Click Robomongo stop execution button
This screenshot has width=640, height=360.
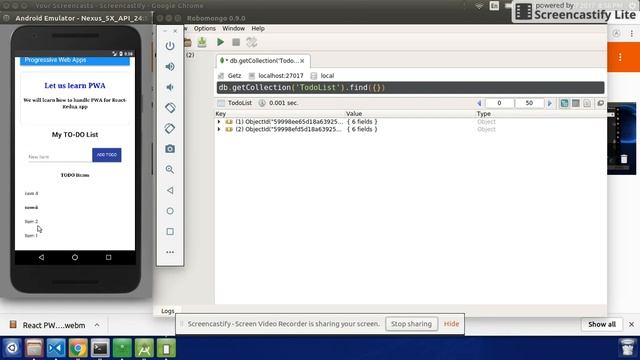point(236,42)
